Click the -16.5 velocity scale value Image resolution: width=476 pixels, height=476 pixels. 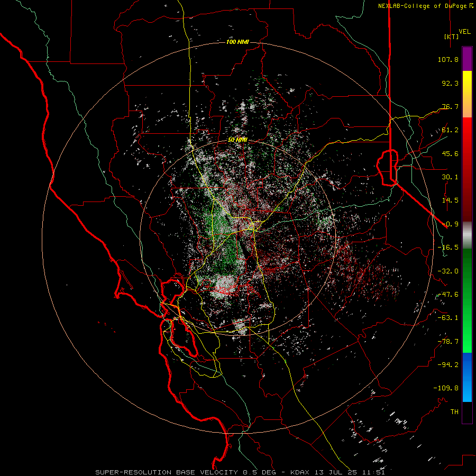(x=448, y=248)
